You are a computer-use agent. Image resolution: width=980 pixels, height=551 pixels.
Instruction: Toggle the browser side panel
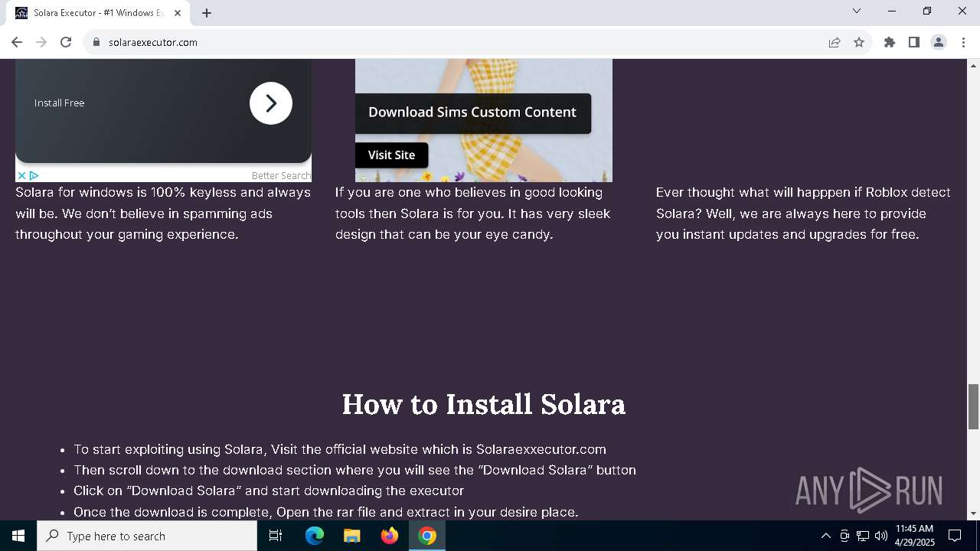[914, 42]
